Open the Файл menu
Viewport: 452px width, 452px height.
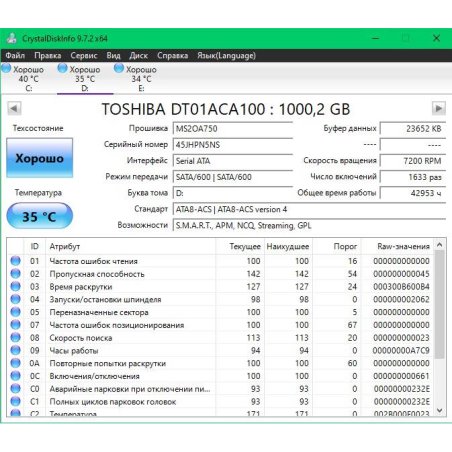tap(15, 55)
